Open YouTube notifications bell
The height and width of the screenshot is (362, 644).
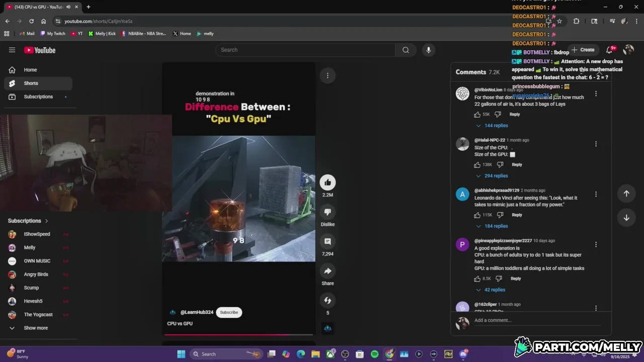pos(610,50)
